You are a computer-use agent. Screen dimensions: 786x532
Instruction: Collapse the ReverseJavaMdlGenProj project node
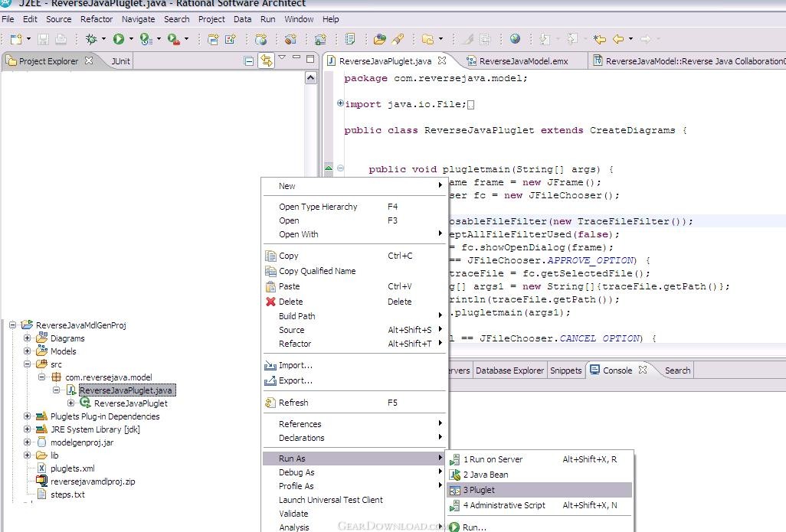tap(12, 325)
